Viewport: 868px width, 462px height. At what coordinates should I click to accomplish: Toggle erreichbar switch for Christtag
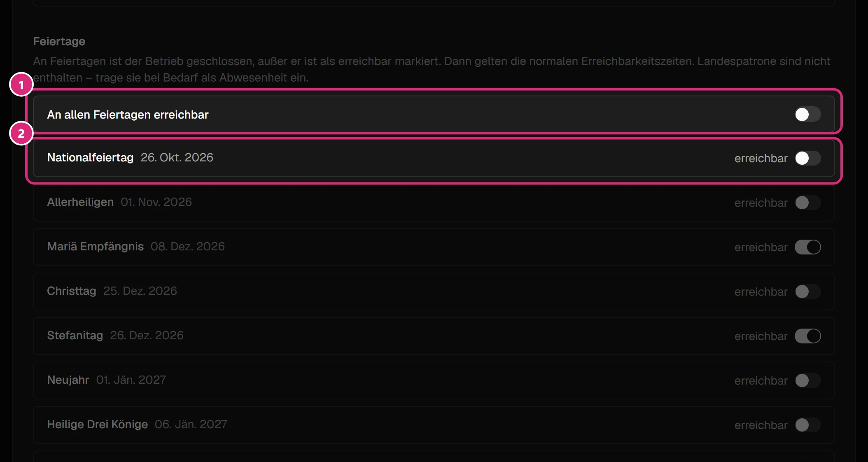(x=807, y=292)
